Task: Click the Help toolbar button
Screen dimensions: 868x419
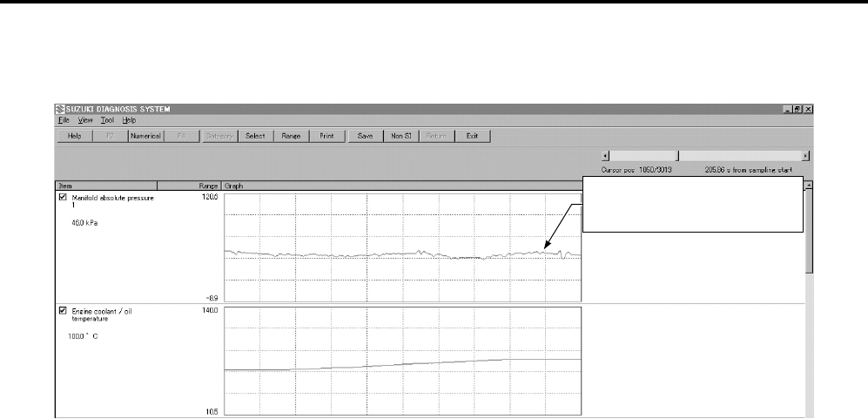Action: point(75,137)
